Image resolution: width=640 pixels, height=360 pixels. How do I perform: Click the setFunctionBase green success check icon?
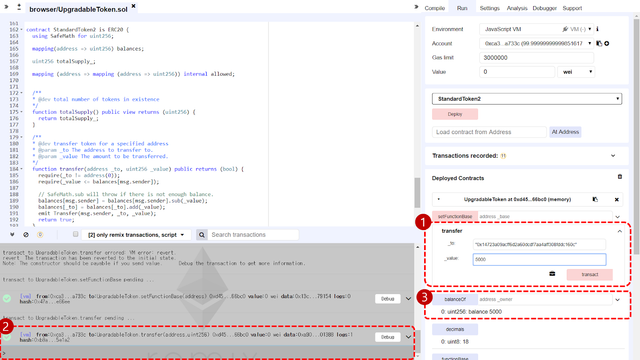point(7,298)
